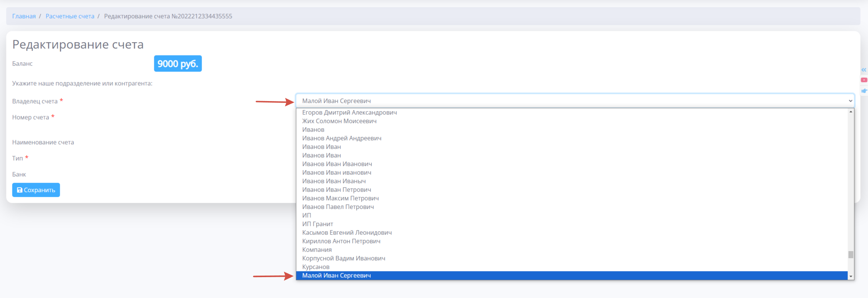Click the blue pointing-hand icon
The height and width of the screenshot is (298, 868).
[864, 91]
